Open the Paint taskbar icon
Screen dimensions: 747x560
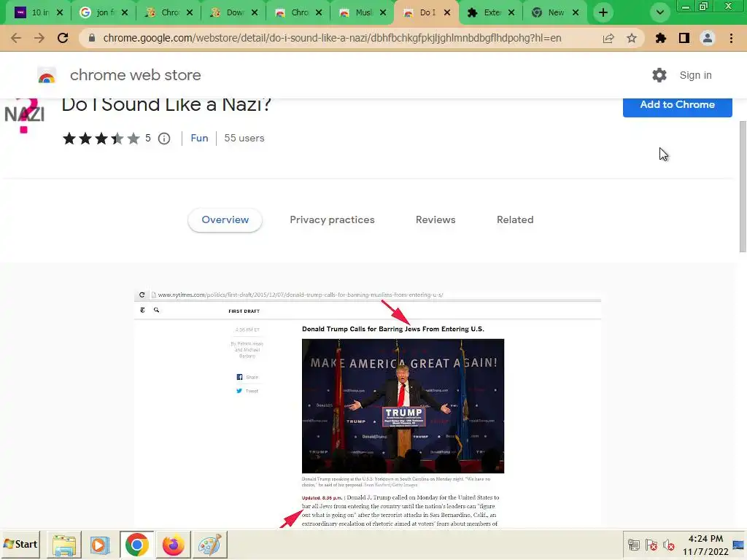click(x=209, y=545)
